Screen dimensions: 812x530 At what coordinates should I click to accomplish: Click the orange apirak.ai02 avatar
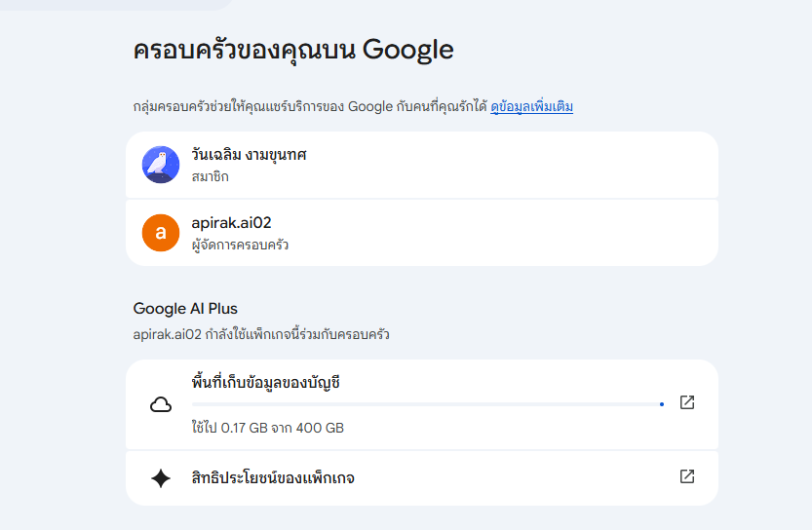(161, 233)
